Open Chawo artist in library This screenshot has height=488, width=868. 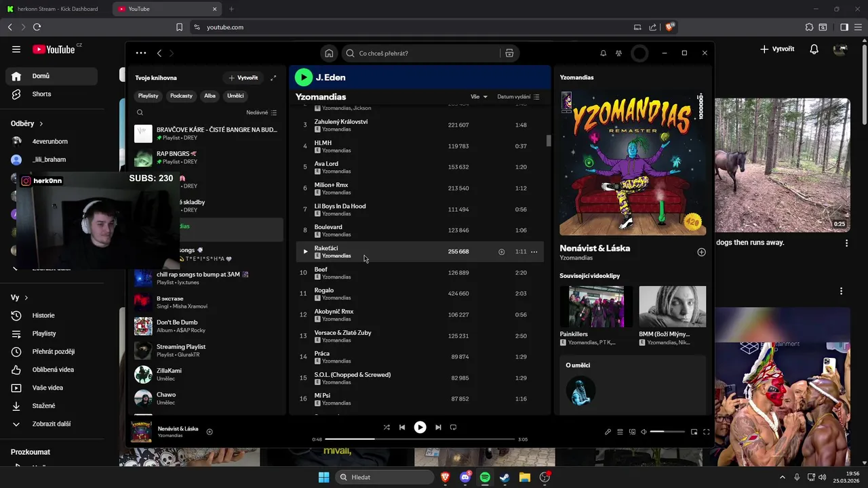[x=208, y=399]
